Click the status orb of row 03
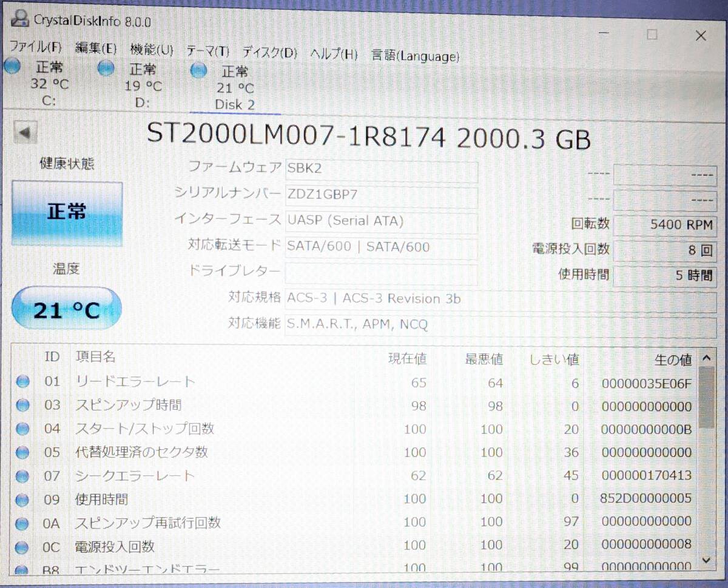This screenshot has height=588, width=728. (22, 405)
